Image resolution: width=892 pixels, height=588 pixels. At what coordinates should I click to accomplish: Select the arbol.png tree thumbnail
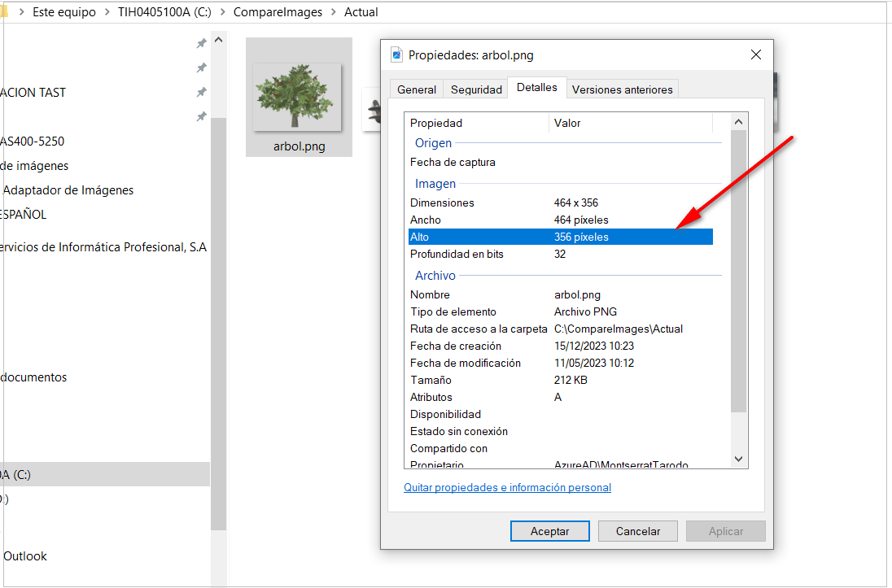click(298, 98)
